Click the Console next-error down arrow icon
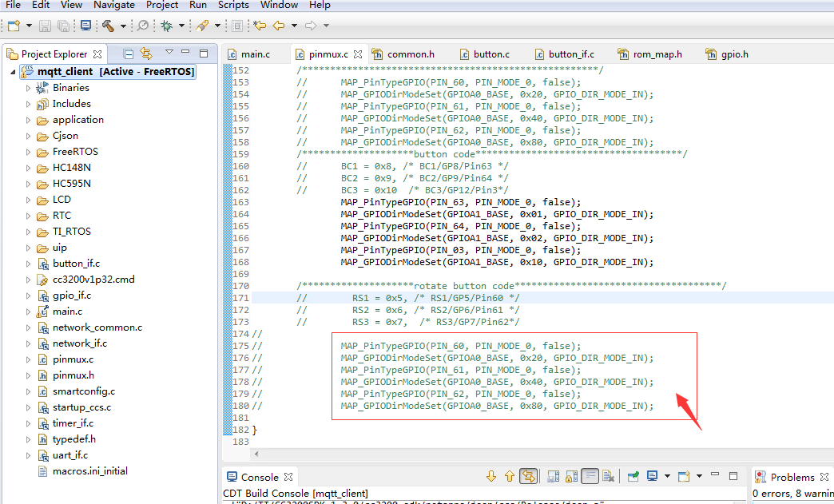This screenshot has height=504, width=834. point(491,476)
